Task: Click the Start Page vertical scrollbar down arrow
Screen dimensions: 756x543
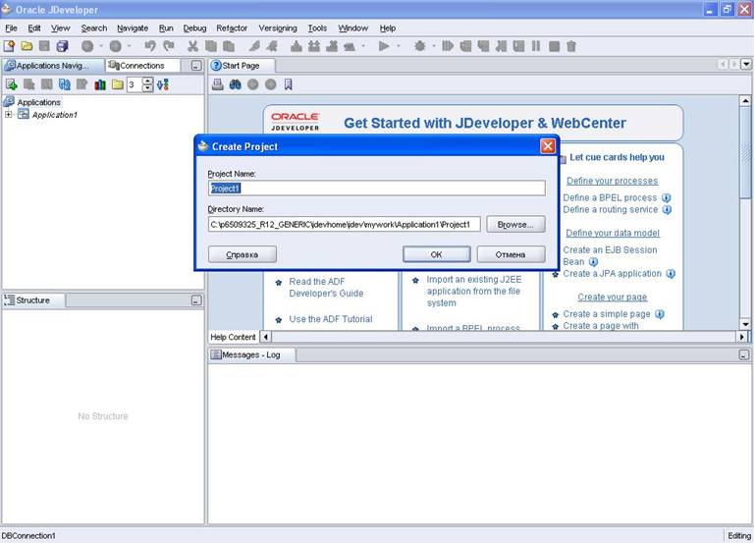Action: click(x=745, y=324)
